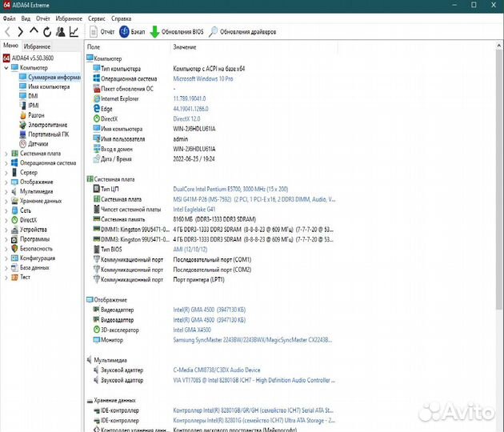504x432 pixels.
Task: Collapse the Компьютер tree node
Action: click(6, 68)
